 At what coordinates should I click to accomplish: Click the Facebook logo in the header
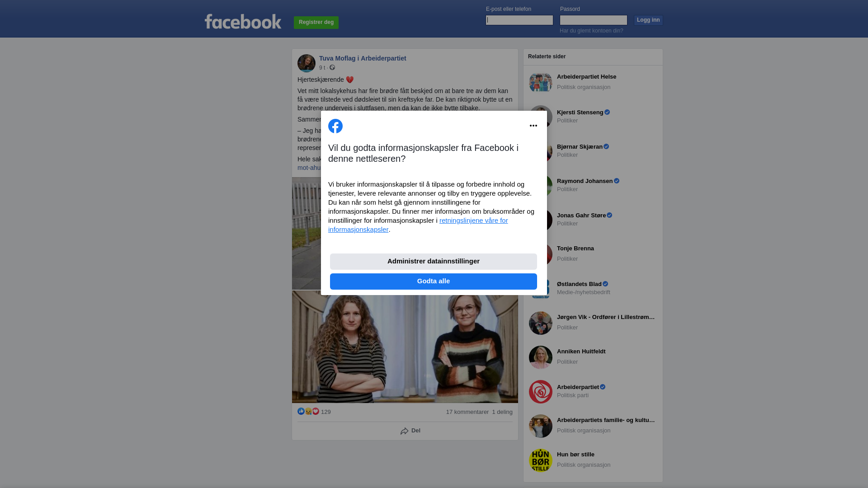[243, 21]
